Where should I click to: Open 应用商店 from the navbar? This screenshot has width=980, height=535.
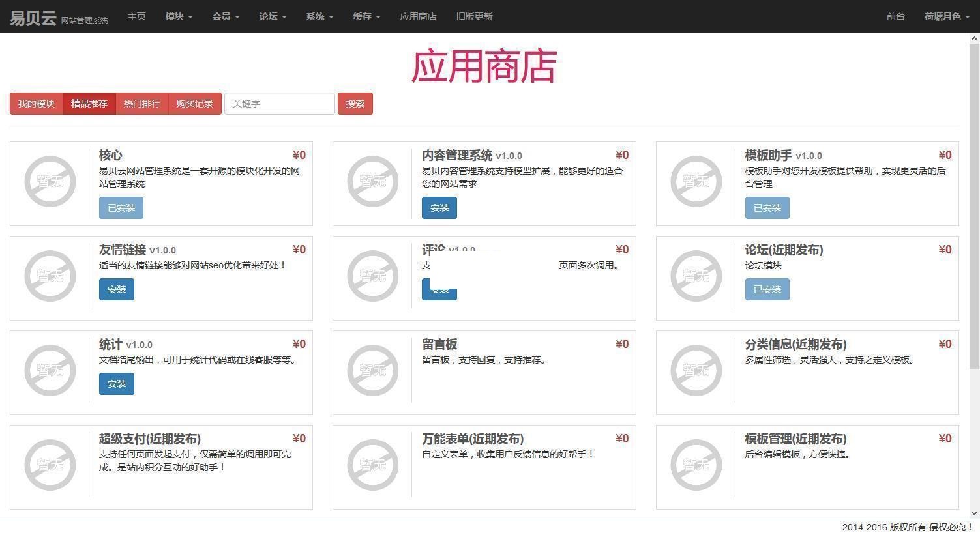click(419, 16)
